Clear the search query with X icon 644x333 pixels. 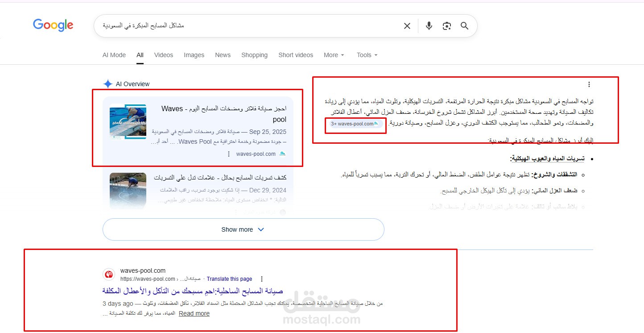[407, 26]
